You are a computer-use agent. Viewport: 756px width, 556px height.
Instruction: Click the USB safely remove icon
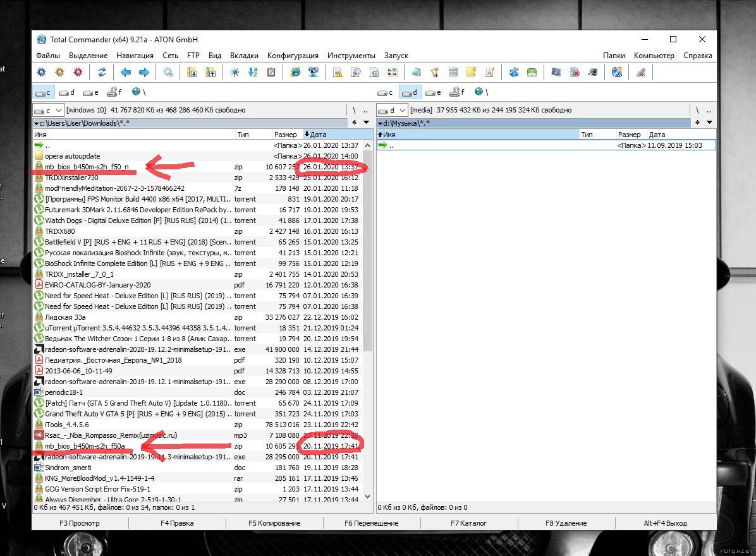(x=641, y=72)
